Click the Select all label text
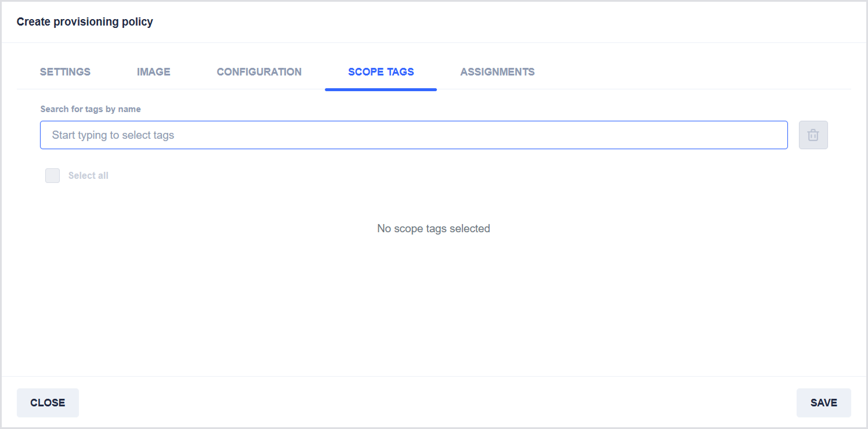The height and width of the screenshot is (429, 868). (x=88, y=176)
